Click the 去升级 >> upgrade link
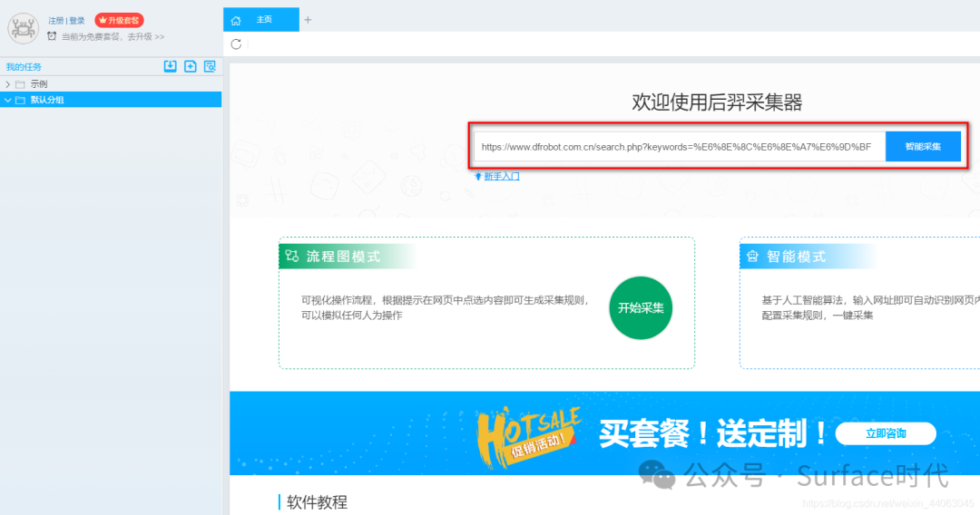This screenshot has width=980, height=515. click(x=145, y=37)
